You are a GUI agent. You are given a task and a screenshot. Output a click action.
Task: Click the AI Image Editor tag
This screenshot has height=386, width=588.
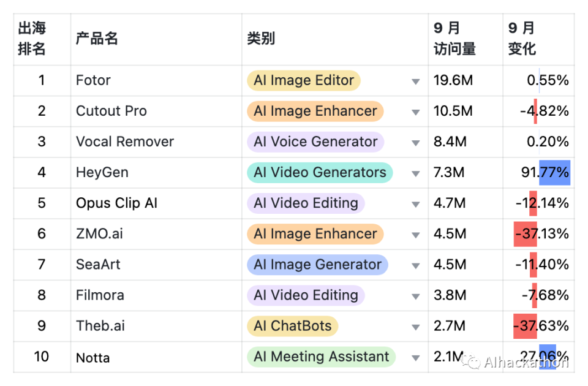[304, 80]
